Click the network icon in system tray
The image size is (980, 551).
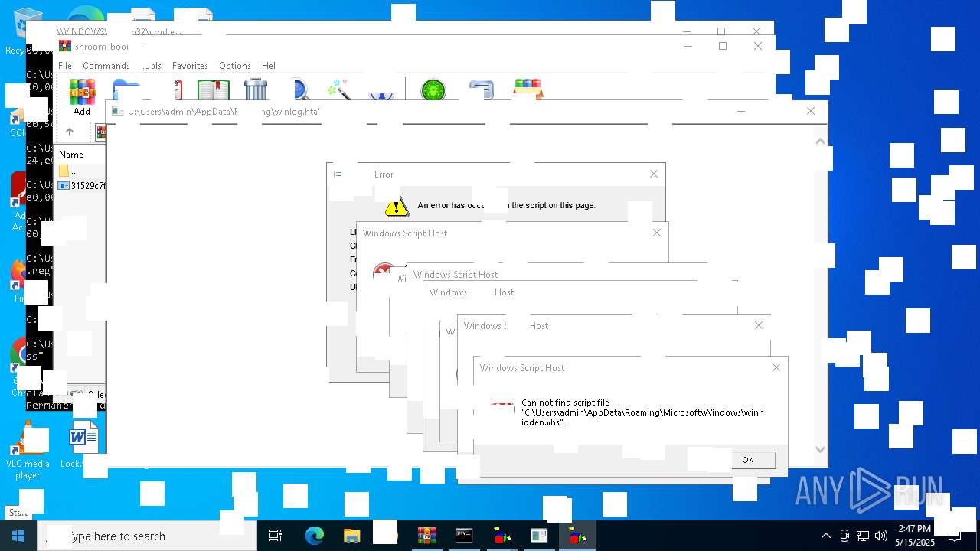pos(863,536)
